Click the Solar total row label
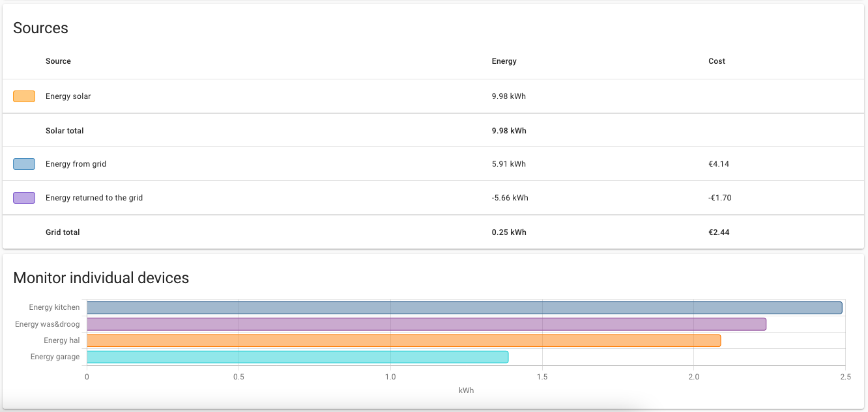868x412 pixels. (x=65, y=131)
